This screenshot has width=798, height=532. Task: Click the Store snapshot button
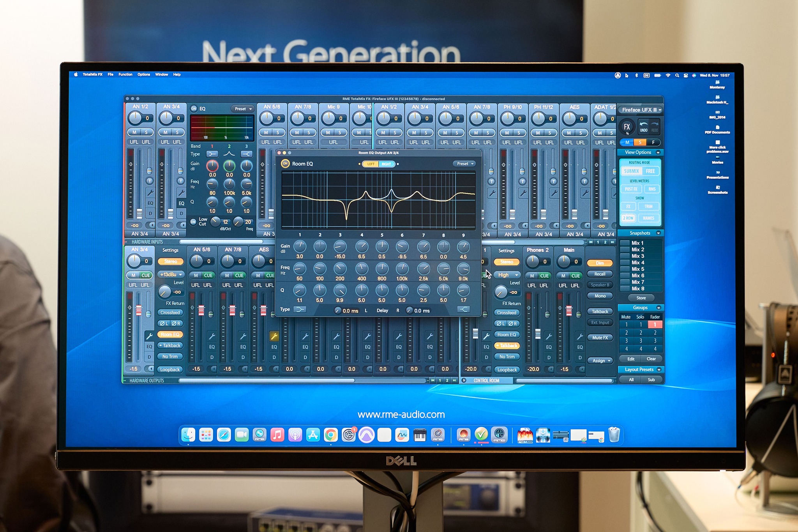click(x=641, y=298)
